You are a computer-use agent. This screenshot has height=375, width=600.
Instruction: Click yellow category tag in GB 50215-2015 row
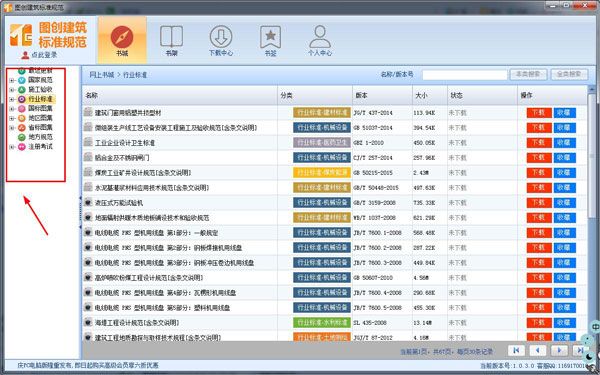click(322, 173)
